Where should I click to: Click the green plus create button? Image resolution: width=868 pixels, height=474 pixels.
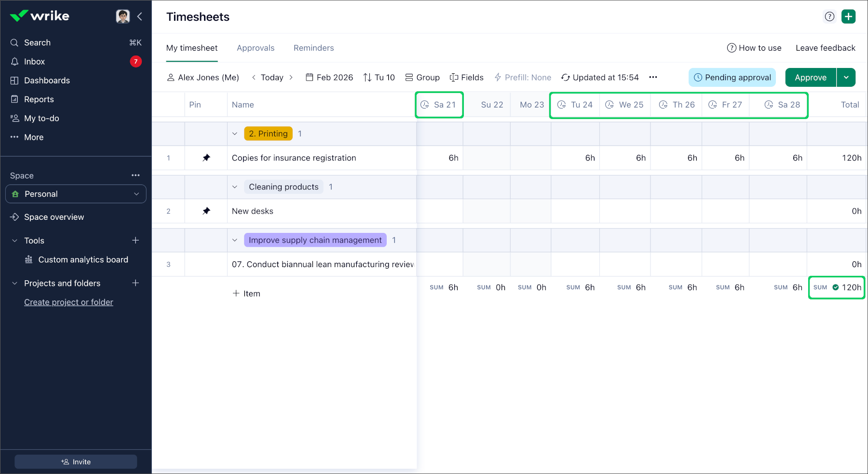click(848, 16)
